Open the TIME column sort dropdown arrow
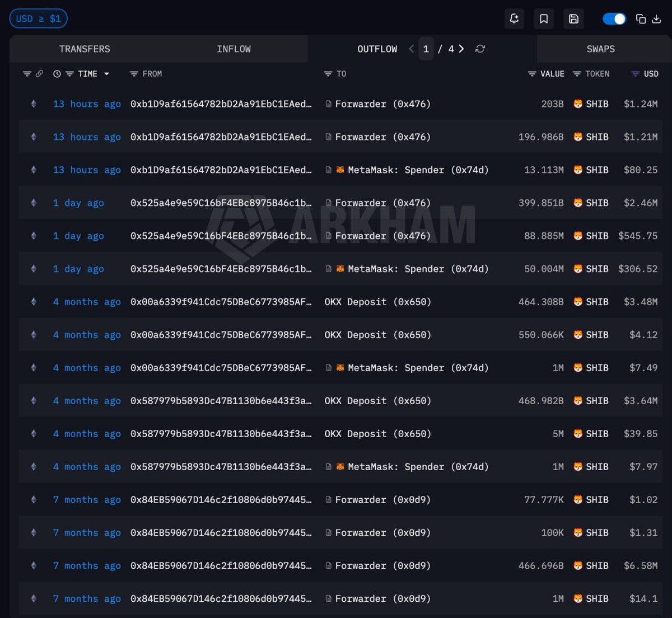 [x=106, y=74]
